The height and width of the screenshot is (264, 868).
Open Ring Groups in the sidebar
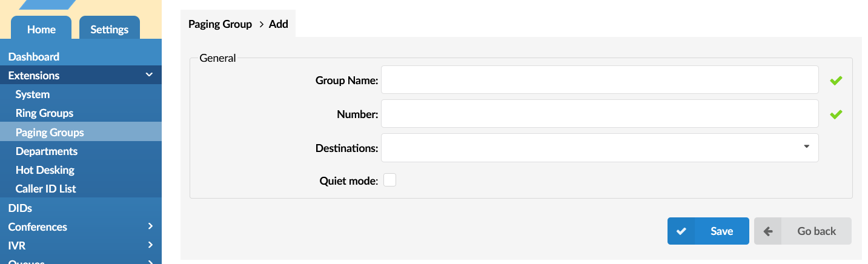(44, 113)
